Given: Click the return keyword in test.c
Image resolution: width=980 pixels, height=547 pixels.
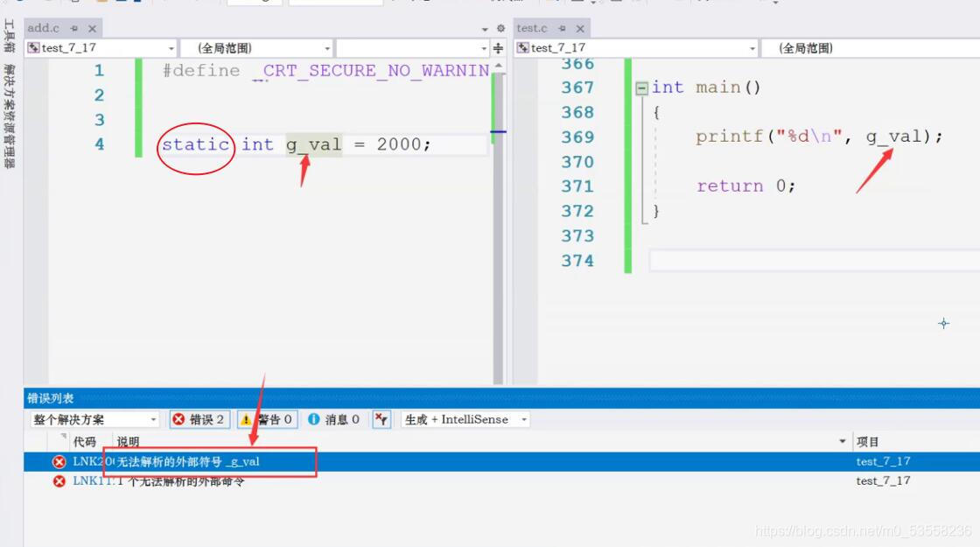Looking at the screenshot, I should point(730,186).
